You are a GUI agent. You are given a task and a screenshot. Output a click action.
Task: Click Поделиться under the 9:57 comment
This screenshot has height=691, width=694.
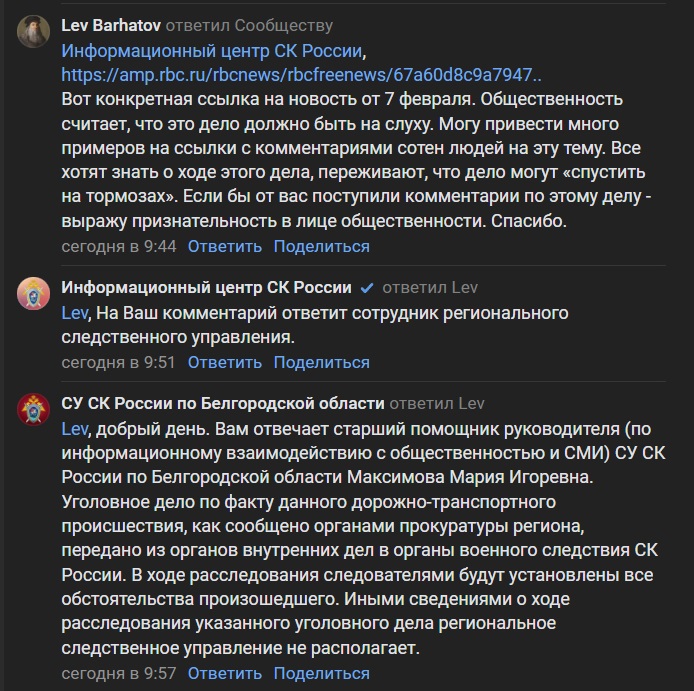click(x=321, y=673)
